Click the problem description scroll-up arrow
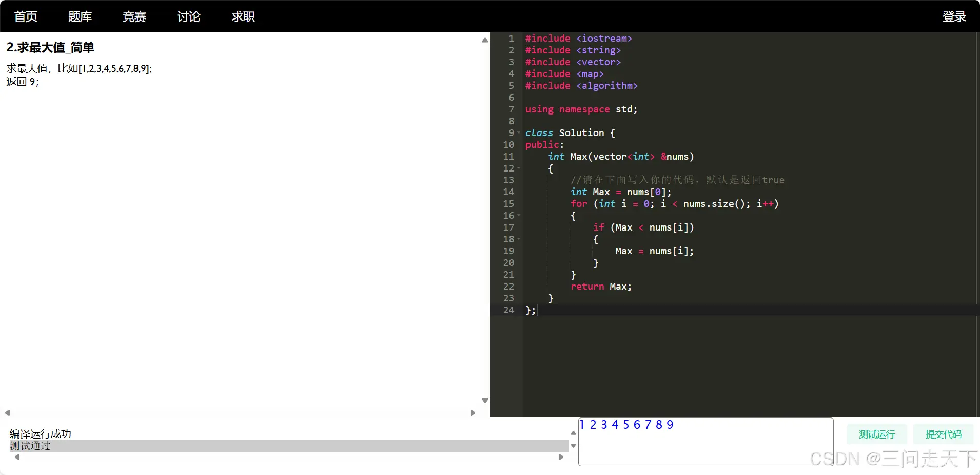Image resolution: width=980 pixels, height=475 pixels. 485,40
